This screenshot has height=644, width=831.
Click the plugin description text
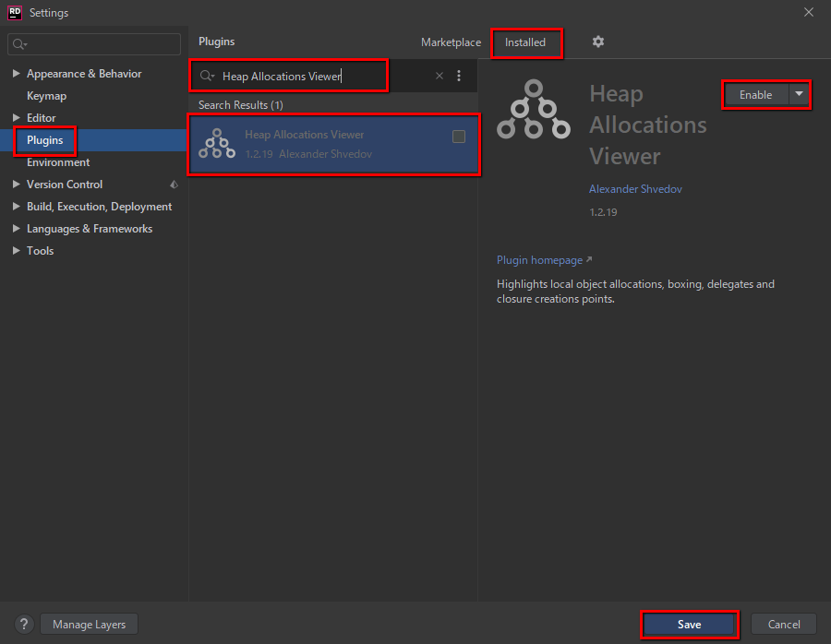click(635, 292)
